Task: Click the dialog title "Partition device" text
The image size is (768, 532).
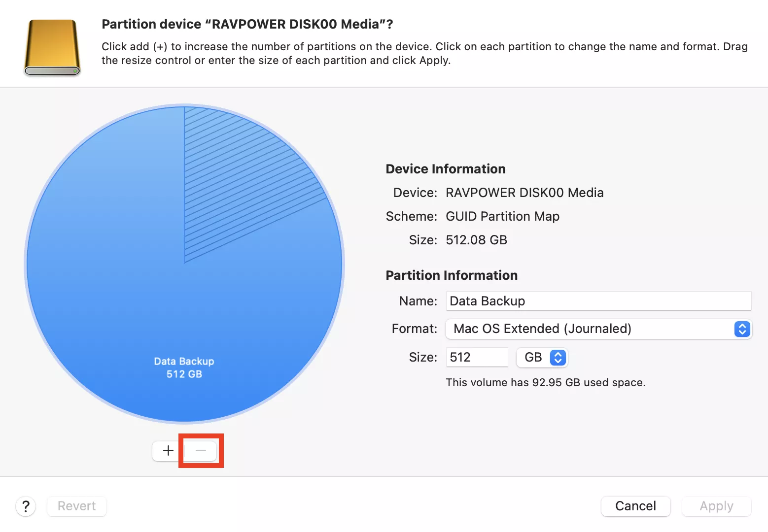Action: coord(247,24)
